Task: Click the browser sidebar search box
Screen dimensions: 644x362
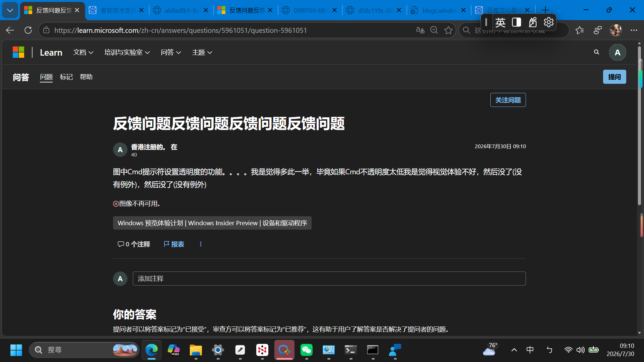Action: pyautogui.click(x=513, y=31)
